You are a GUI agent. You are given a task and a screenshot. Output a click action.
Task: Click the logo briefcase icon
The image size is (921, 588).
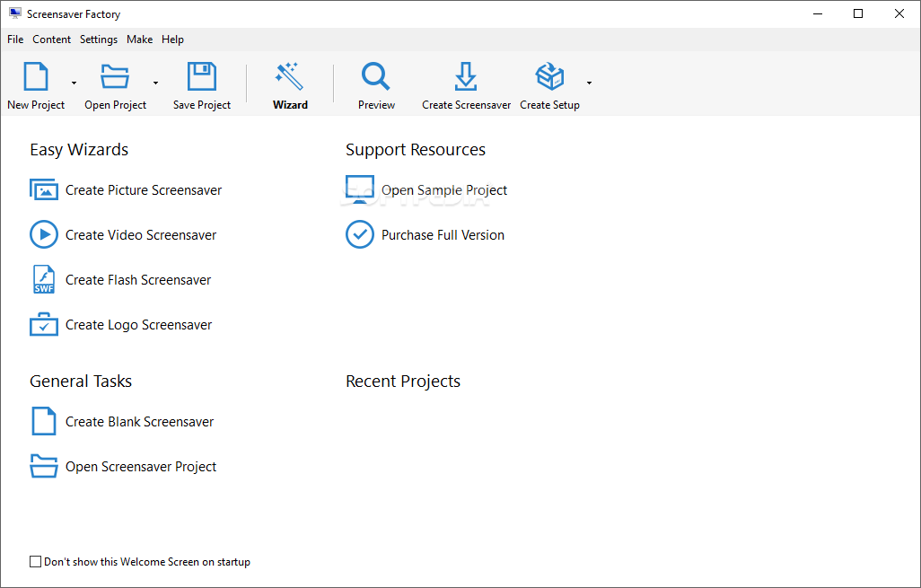[44, 324]
